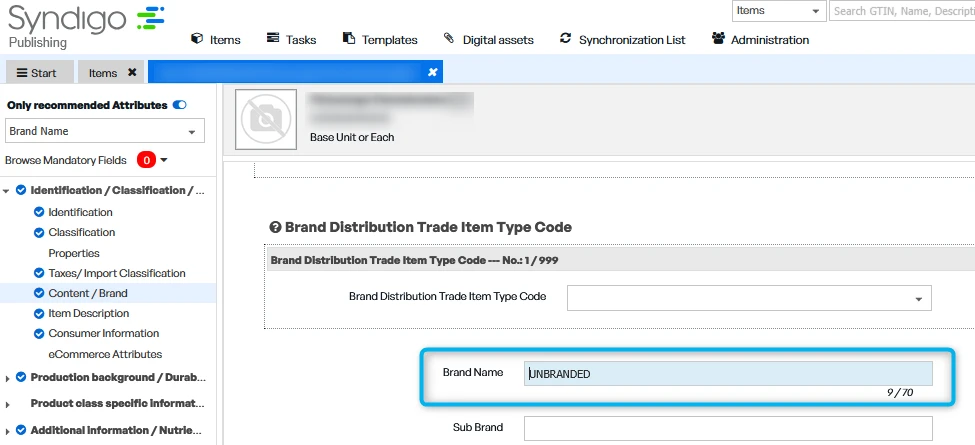Expand Browse Mandatory Fields arrow
The height and width of the screenshot is (445, 975).
164,160
